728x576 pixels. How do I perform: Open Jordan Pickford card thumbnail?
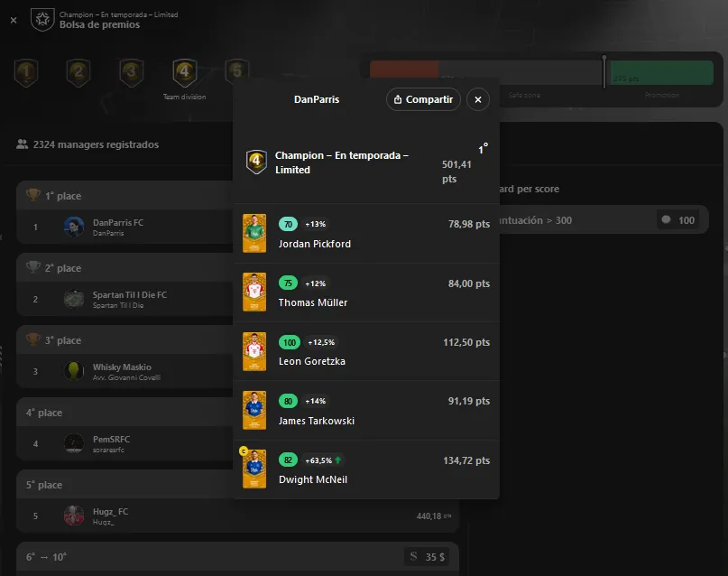coord(254,233)
